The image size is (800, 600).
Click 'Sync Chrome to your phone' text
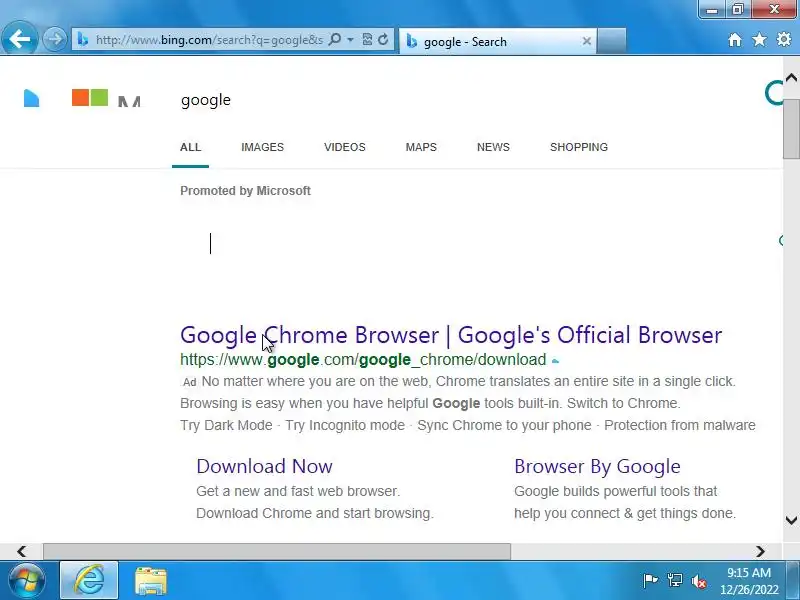pos(504,426)
